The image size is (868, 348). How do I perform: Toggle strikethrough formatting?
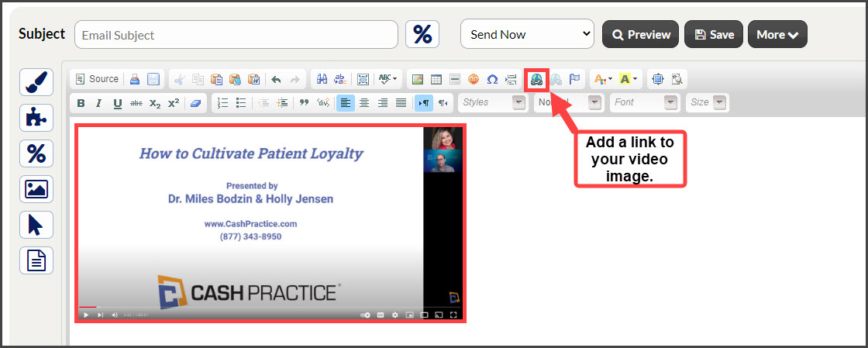pyautogui.click(x=136, y=102)
